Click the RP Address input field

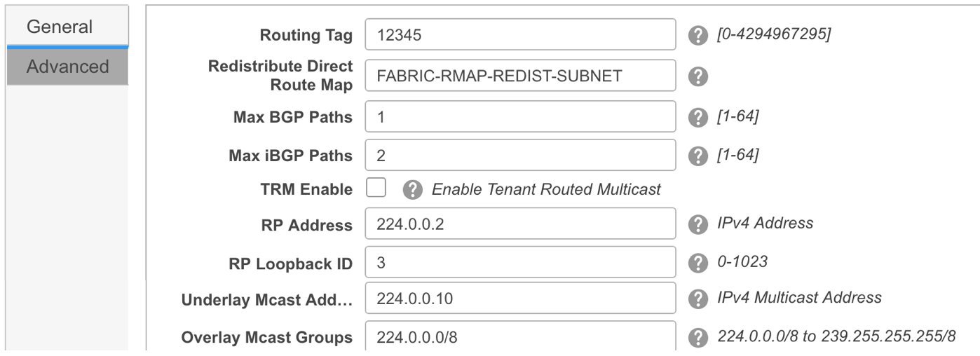tap(520, 224)
